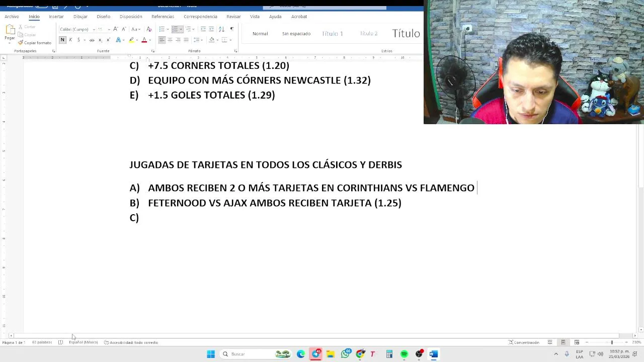Apply the Sin espaciado style
The height and width of the screenshot is (362, 644).
pos(296,34)
